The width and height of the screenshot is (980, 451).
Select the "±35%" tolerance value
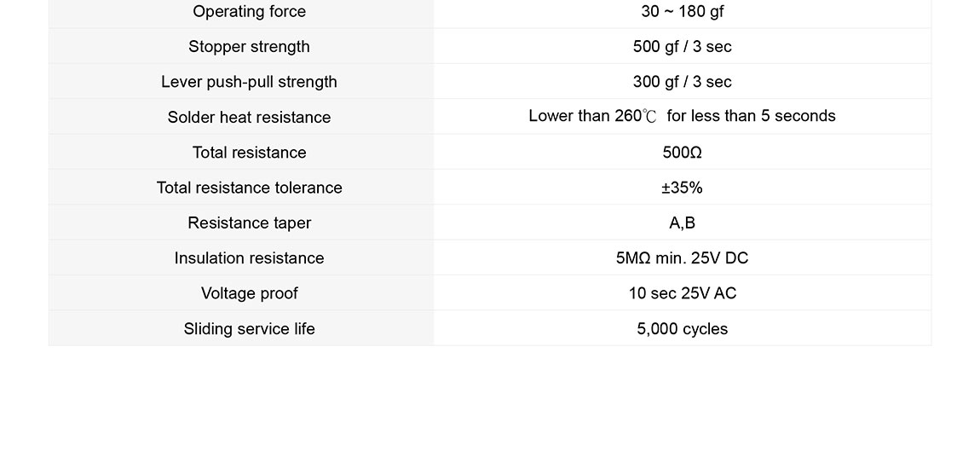tap(682, 188)
